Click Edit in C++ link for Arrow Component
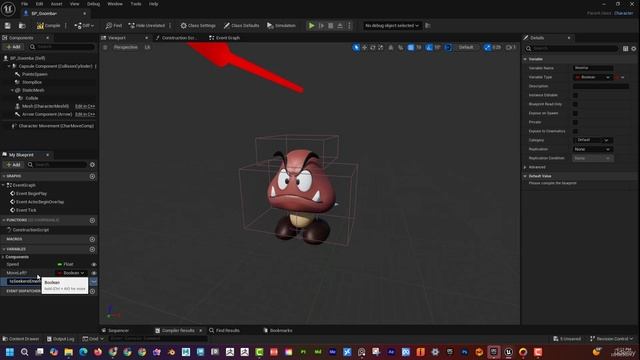 coord(85,114)
